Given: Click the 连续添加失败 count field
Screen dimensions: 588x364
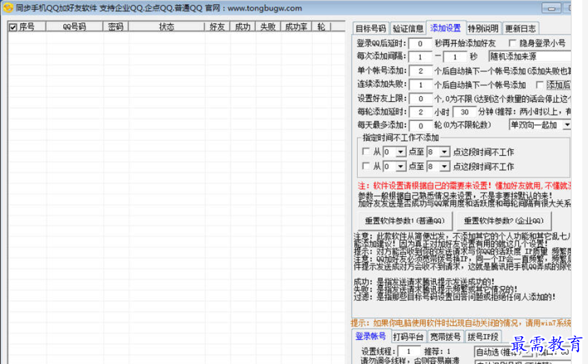Looking at the screenshot, I should (x=420, y=85).
